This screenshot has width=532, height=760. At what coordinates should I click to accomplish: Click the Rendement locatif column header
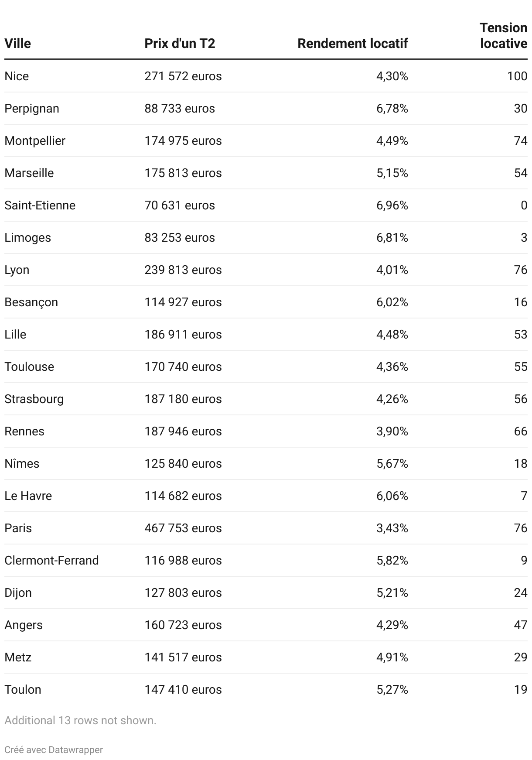353,44
